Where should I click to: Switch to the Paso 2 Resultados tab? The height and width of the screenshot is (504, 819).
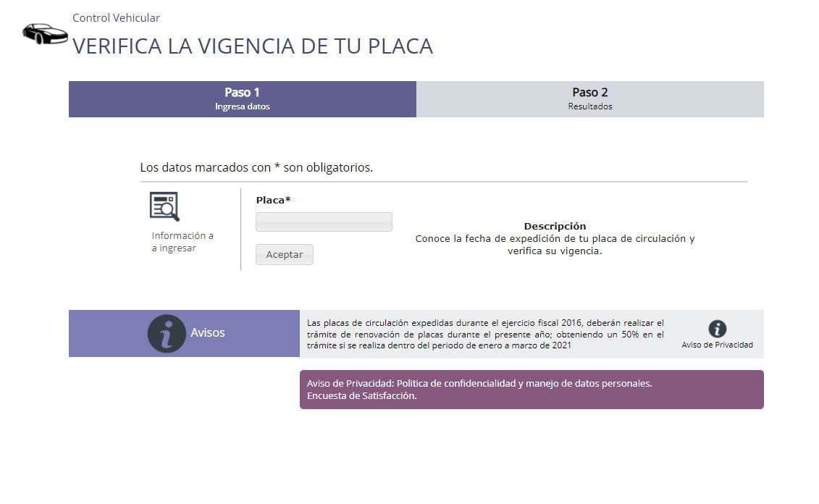(x=589, y=99)
